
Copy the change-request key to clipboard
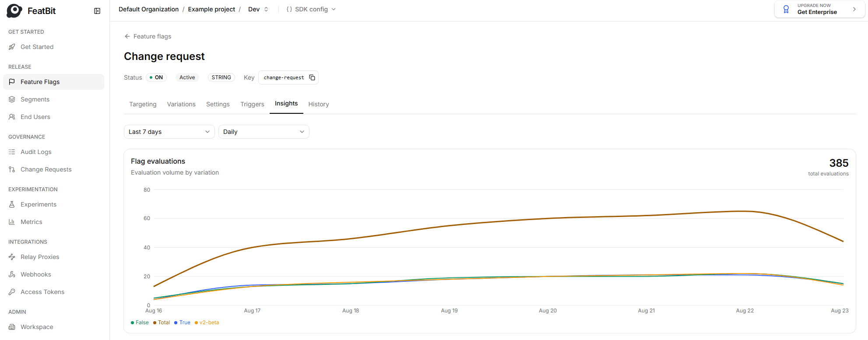(312, 77)
